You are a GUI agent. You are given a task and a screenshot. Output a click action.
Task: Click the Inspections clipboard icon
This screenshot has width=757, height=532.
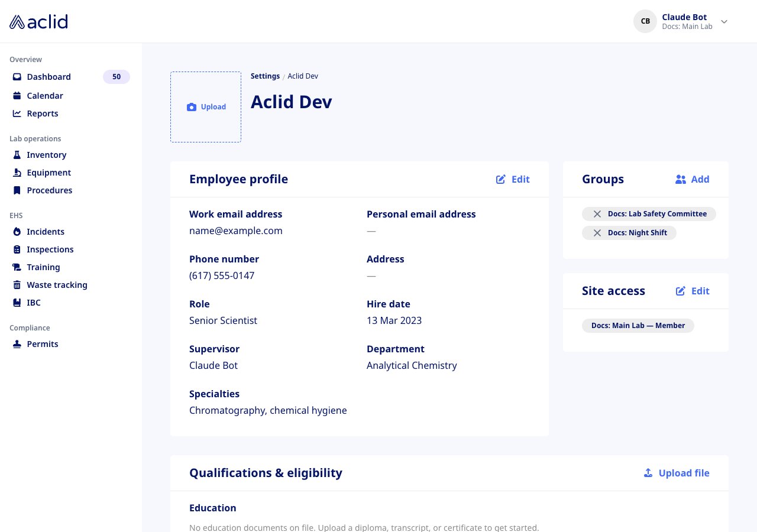point(17,249)
